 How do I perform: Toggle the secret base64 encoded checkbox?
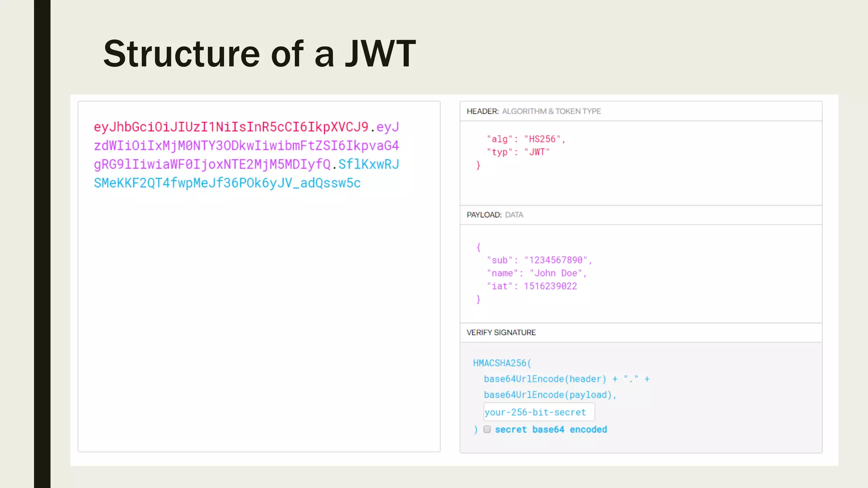[x=487, y=429]
